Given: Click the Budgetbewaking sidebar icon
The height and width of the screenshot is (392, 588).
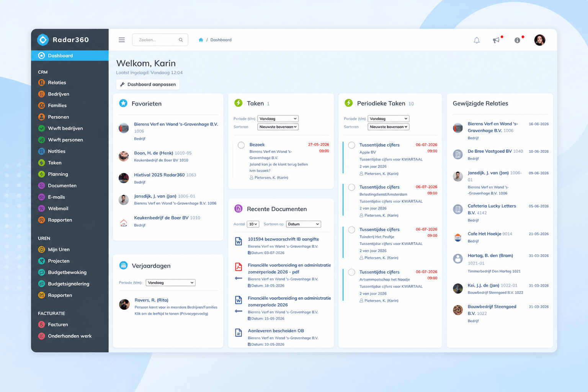Looking at the screenshot, I should click(42, 273).
